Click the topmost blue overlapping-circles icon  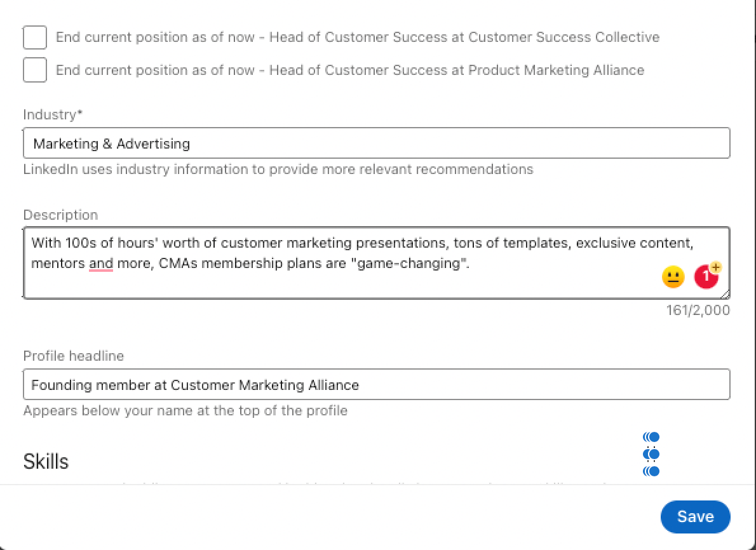[x=651, y=437]
